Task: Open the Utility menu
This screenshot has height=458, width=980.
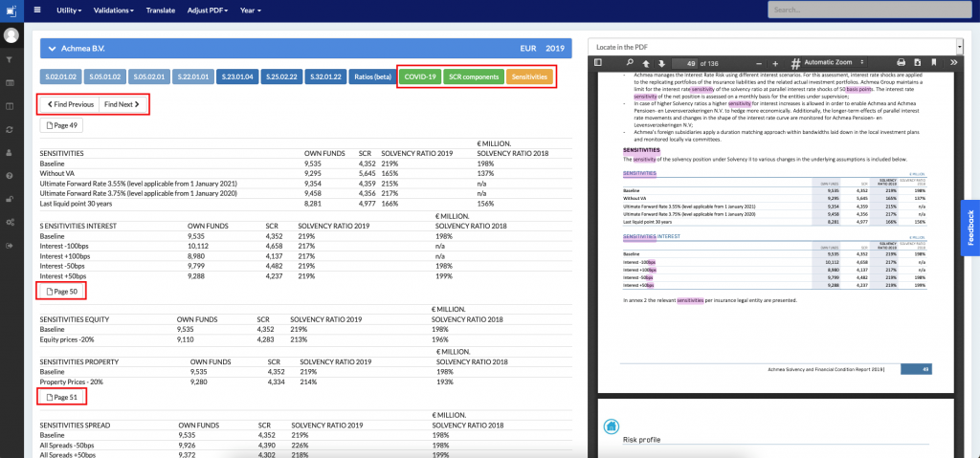Action: click(x=68, y=10)
